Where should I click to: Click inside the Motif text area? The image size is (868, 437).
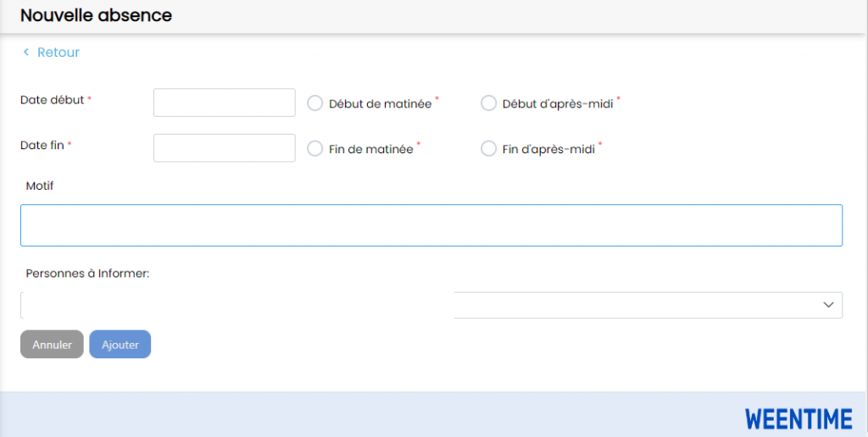click(x=431, y=225)
